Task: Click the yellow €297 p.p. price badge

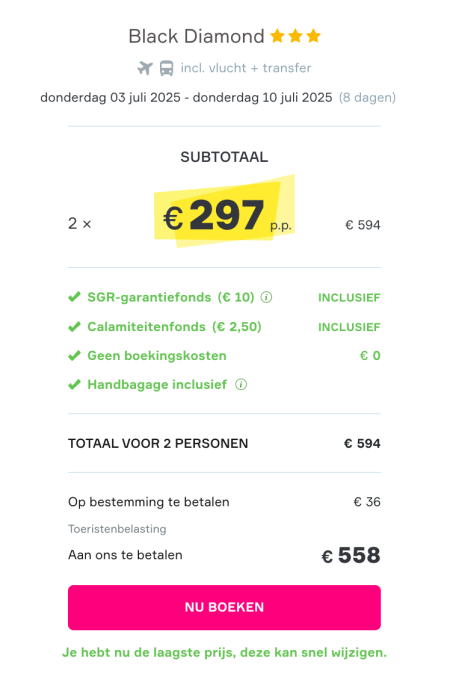Action: (x=225, y=213)
